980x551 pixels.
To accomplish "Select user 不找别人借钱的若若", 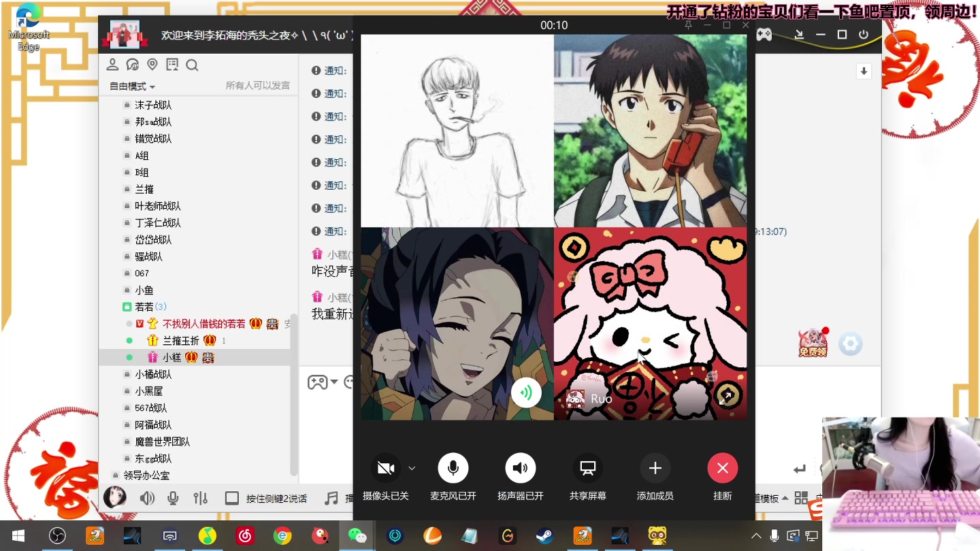I will point(204,324).
